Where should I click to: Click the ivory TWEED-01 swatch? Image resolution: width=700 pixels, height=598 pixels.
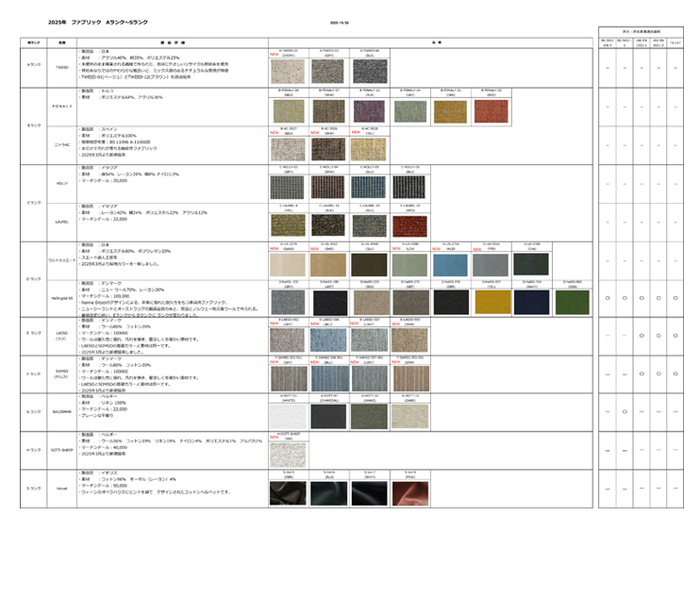(289, 72)
